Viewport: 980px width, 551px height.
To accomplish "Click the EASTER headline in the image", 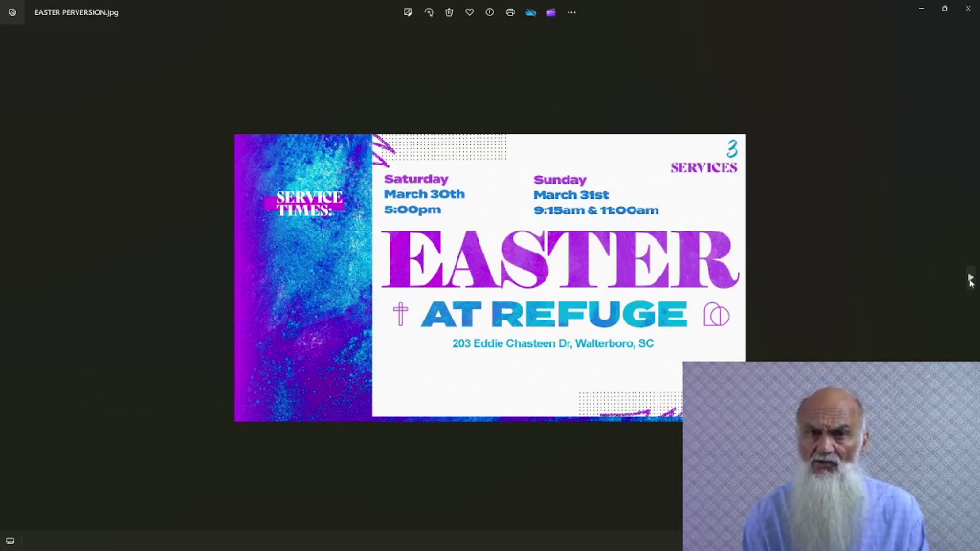I will (560, 259).
